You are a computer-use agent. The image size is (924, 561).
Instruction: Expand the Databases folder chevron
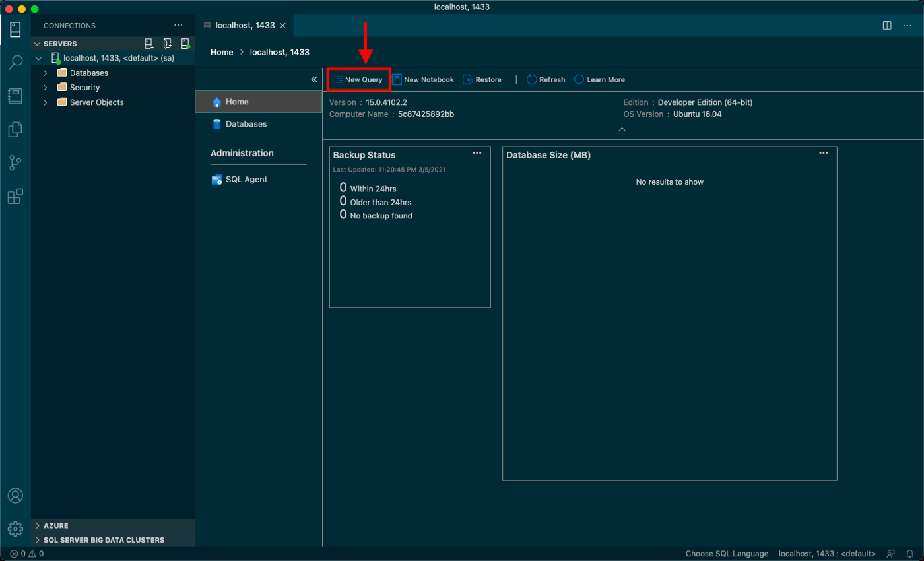45,73
